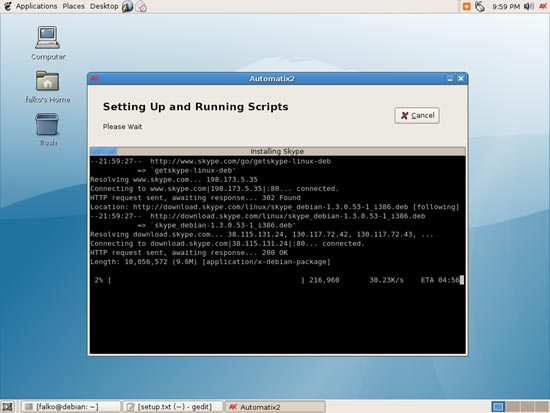Click the '30.23K/s' download speed text

[386, 280]
